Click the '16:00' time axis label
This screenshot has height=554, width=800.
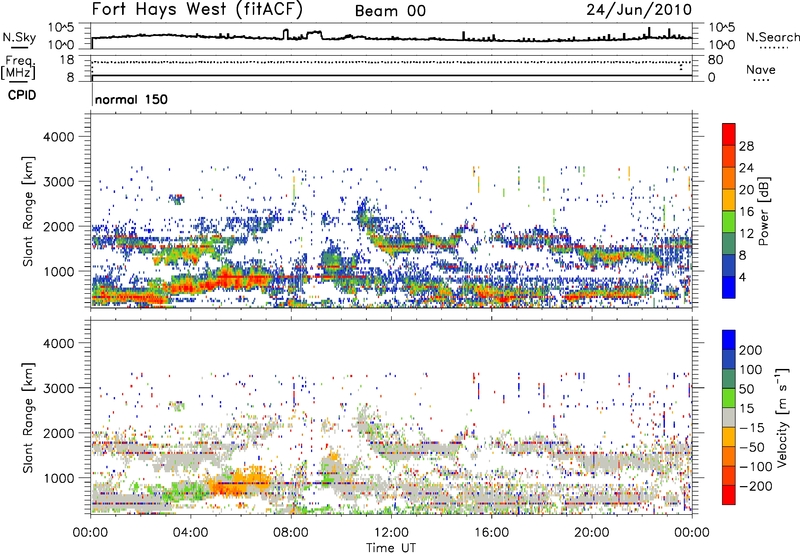click(x=491, y=533)
